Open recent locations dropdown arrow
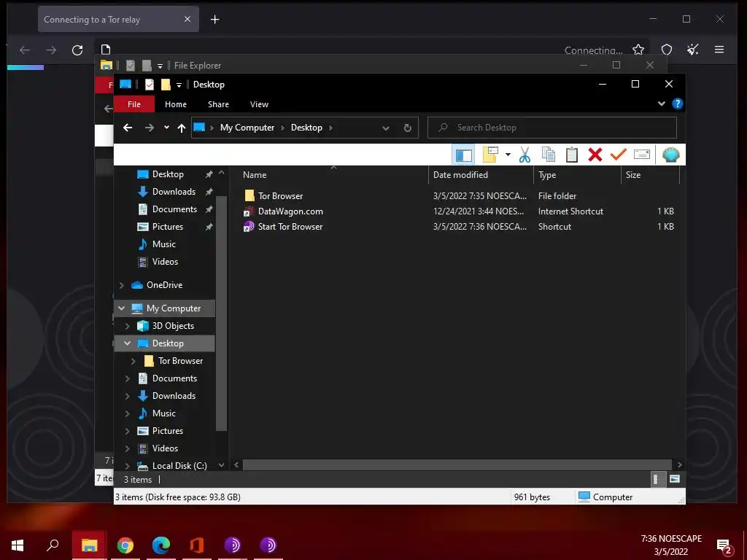 166,128
